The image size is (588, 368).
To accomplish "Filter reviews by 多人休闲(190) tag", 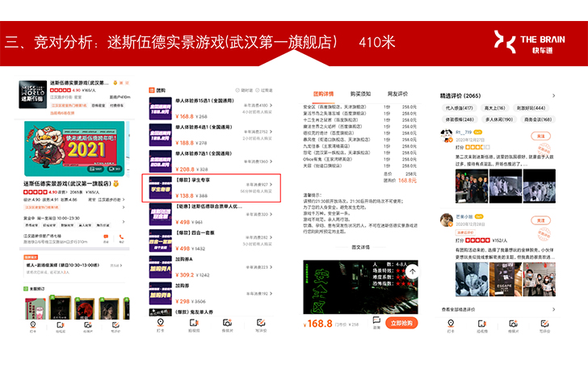I will pos(499,119).
